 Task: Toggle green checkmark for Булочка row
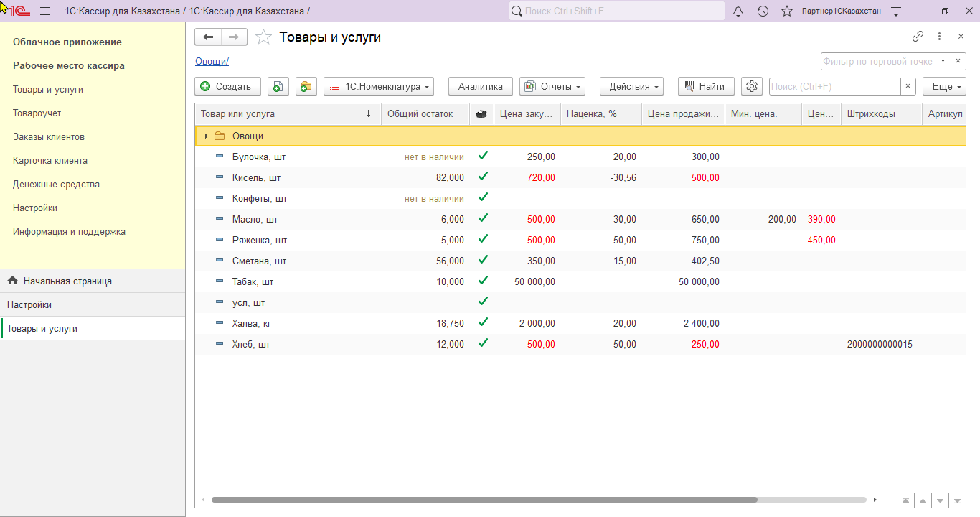tap(483, 156)
